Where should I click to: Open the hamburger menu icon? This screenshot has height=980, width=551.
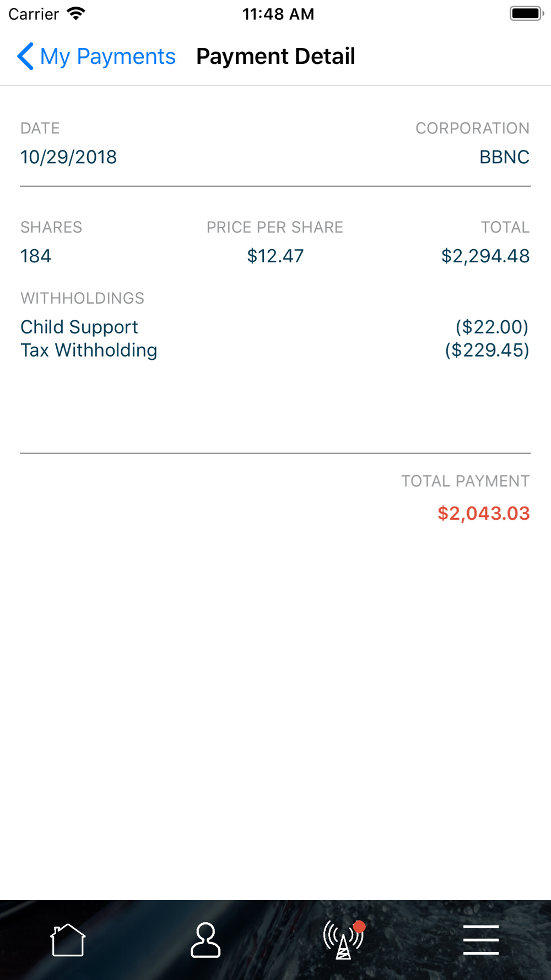pyautogui.click(x=481, y=940)
